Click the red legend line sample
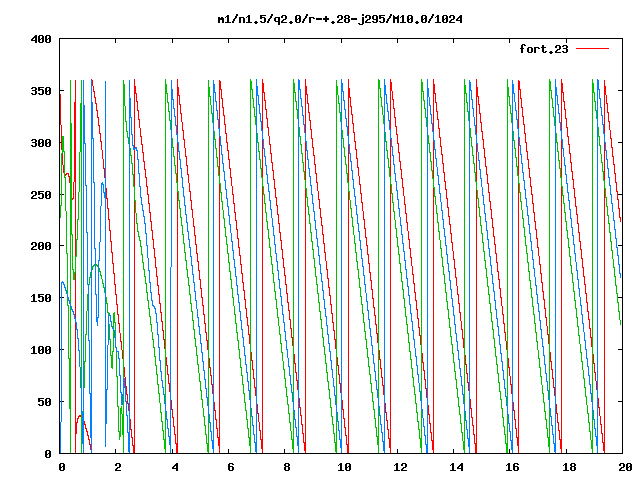640x480 pixels. [592, 49]
